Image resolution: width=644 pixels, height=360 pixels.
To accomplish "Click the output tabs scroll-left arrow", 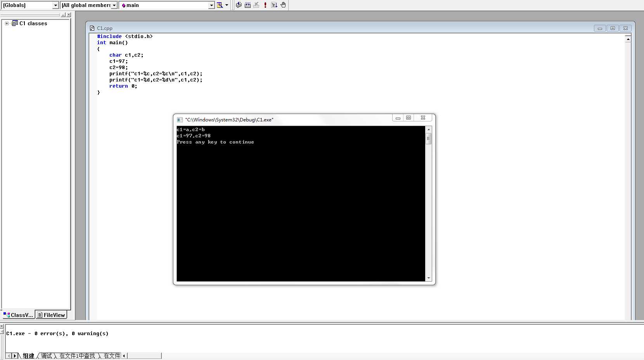I will [x=9, y=356].
